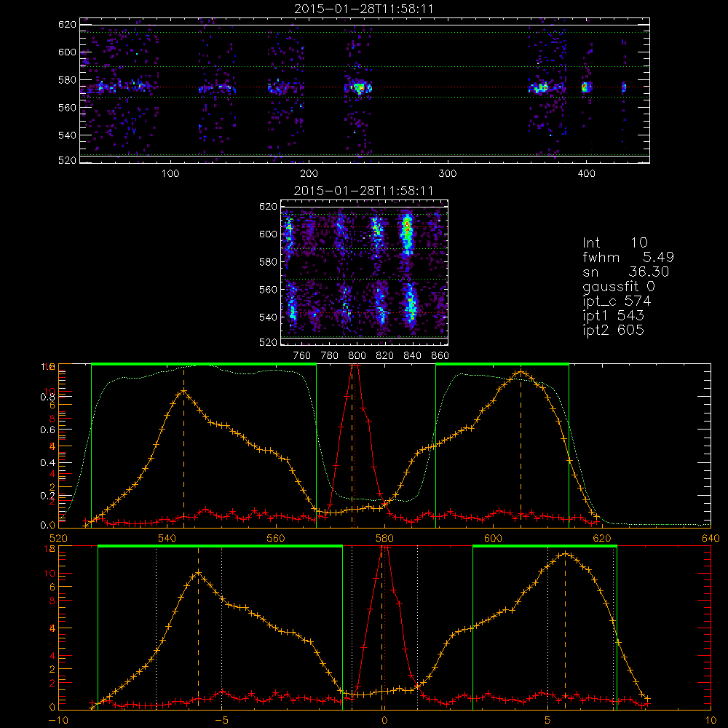This screenshot has width=728, height=728.
Task: Click the orange dashed marker near -5.7 in the bottom plot
Action: pos(198,629)
